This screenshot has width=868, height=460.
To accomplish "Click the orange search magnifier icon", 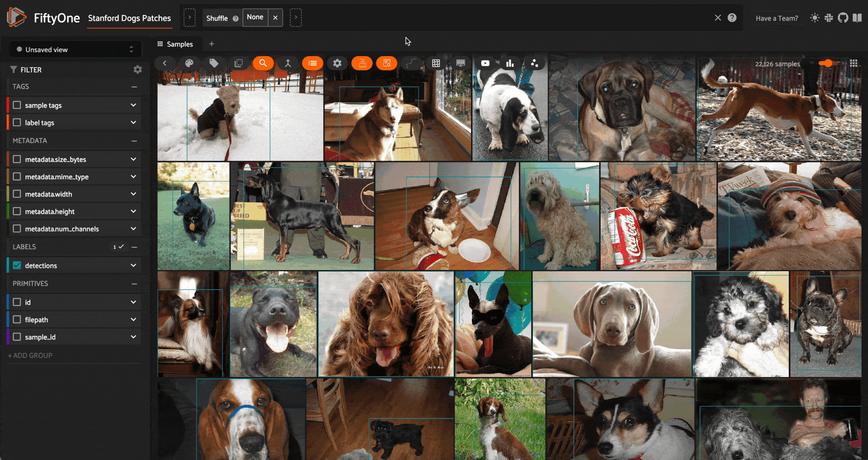I will [263, 63].
